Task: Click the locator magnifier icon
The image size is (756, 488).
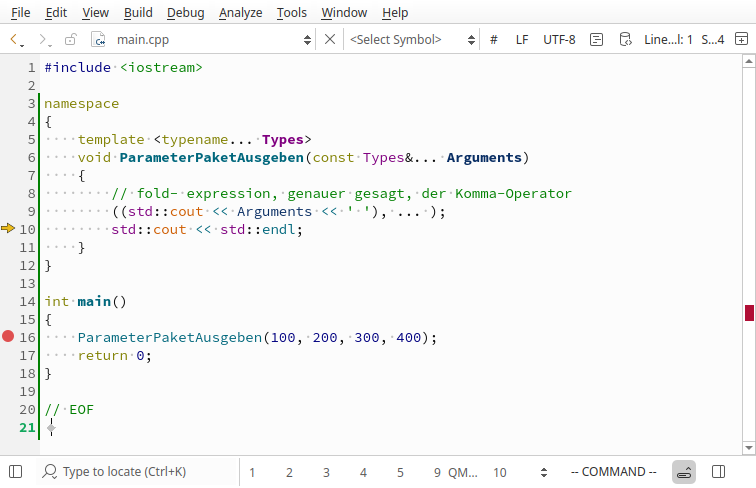Action: point(49,472)
